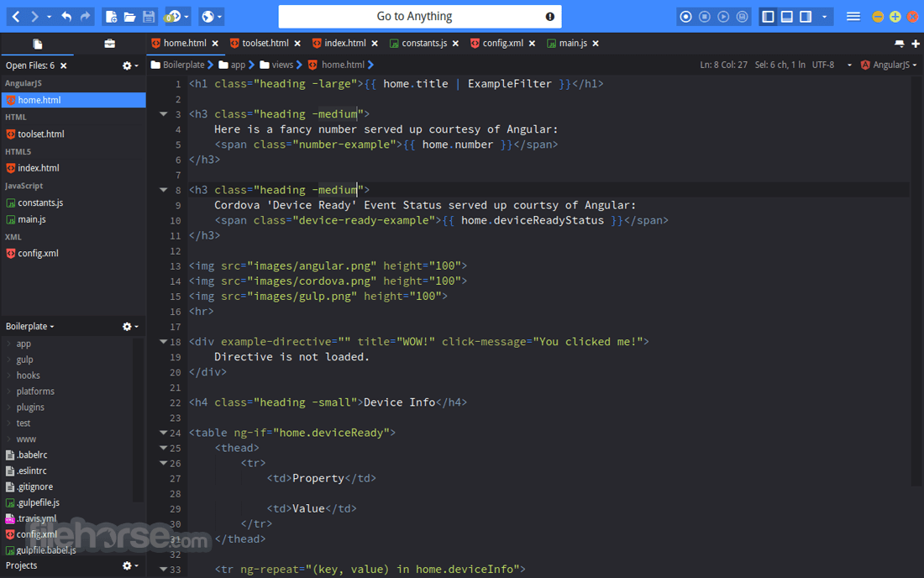Click the Open File folder icon
The width and height of the screenshot is (924, 578).
tap(130, 16)
